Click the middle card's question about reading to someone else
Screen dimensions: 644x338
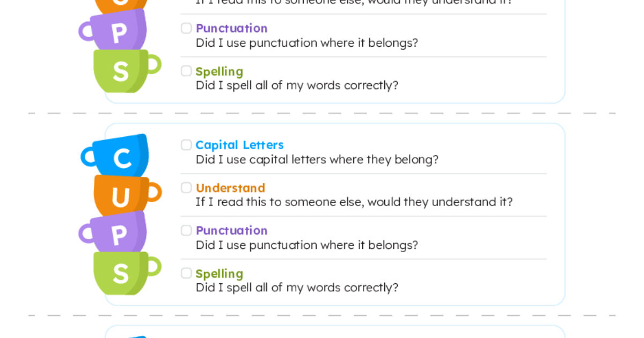(x=354, y=202)
